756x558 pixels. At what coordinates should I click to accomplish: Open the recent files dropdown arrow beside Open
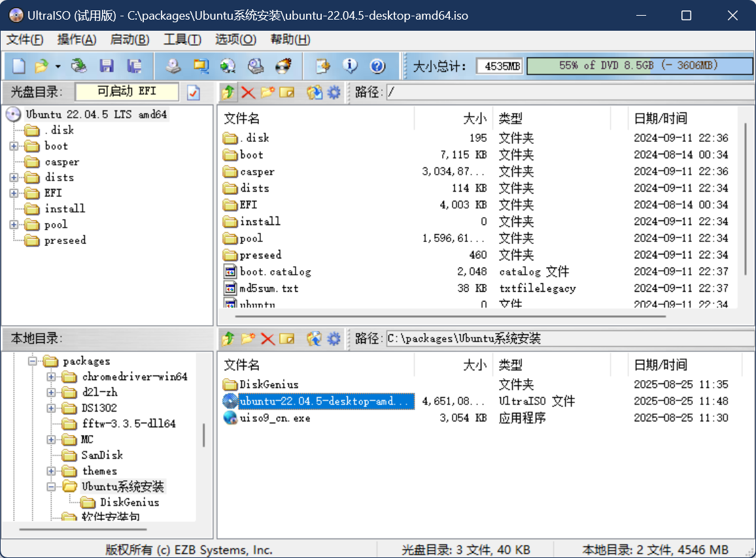[58, 66]
